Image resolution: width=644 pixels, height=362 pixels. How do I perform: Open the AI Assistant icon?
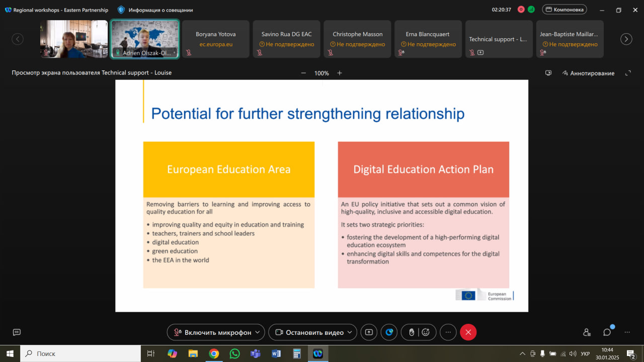389,332
